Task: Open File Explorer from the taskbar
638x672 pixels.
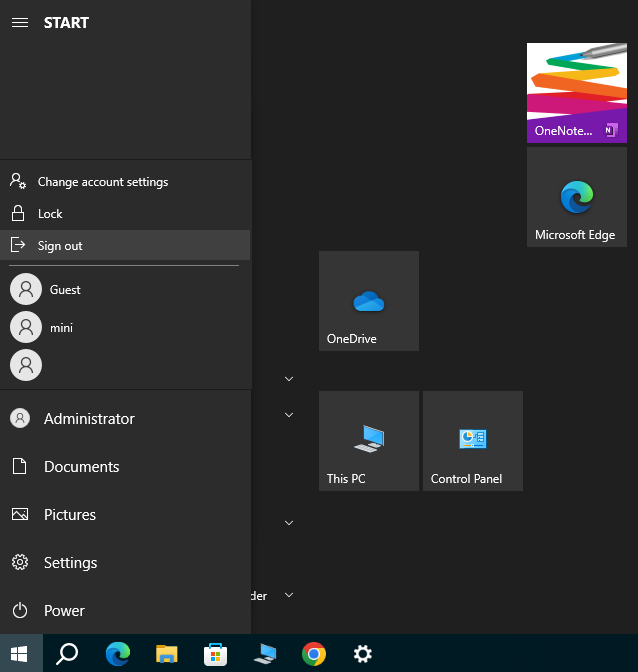Action: coord(167,654)
